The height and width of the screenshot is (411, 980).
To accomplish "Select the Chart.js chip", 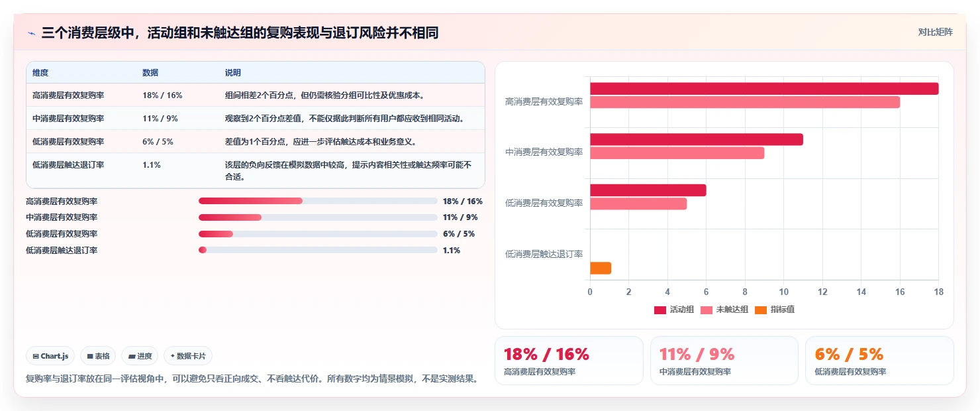I will pyautogui.click(x=50, y=356).
